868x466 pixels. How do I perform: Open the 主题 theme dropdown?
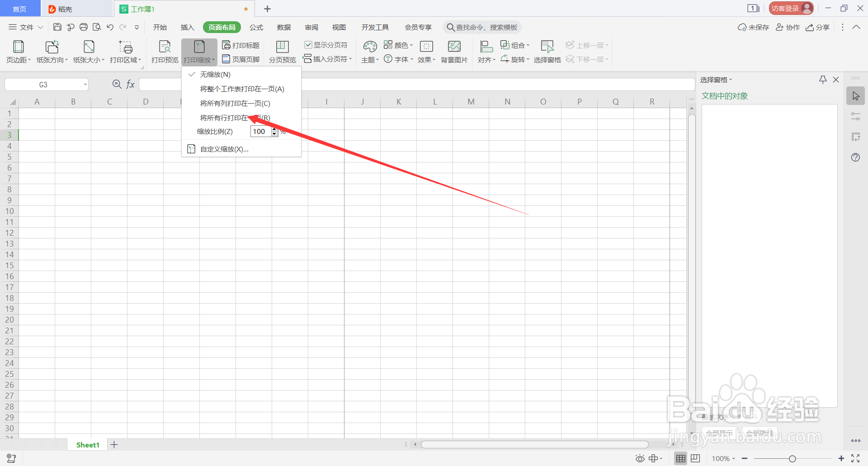(370, 52)
